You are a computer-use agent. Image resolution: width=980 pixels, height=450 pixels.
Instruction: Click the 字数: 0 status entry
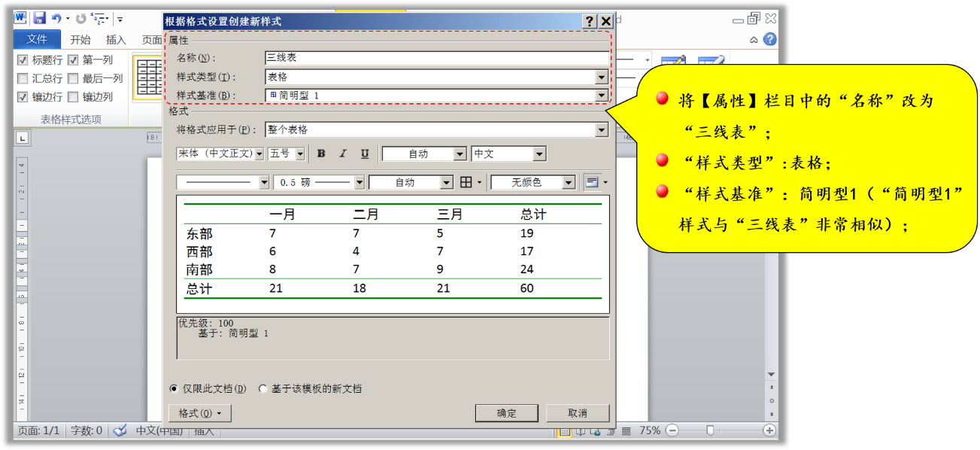coord(86,430)
